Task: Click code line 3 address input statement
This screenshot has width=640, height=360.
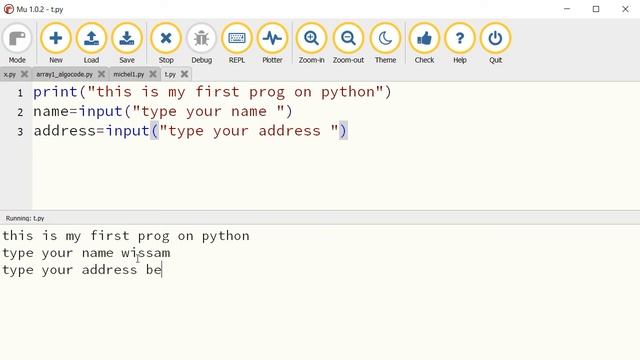Action: (x=190, y=131)
